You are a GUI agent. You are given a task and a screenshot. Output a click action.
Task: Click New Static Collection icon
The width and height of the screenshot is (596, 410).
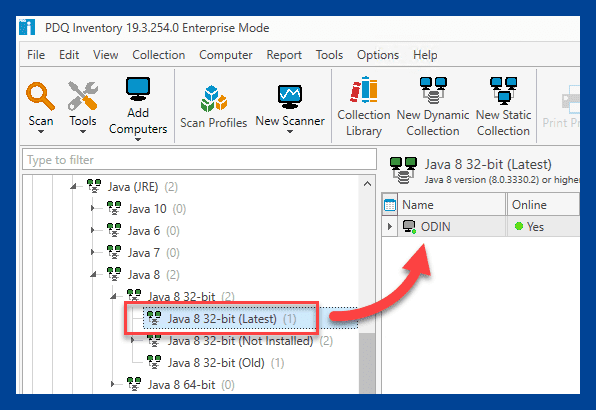point(503,90)
